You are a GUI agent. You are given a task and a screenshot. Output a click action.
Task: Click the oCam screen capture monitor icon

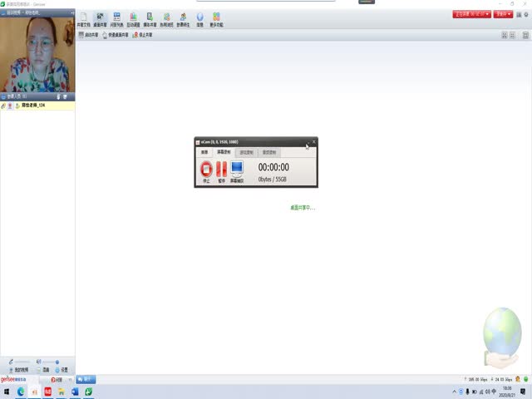point(237,170)
